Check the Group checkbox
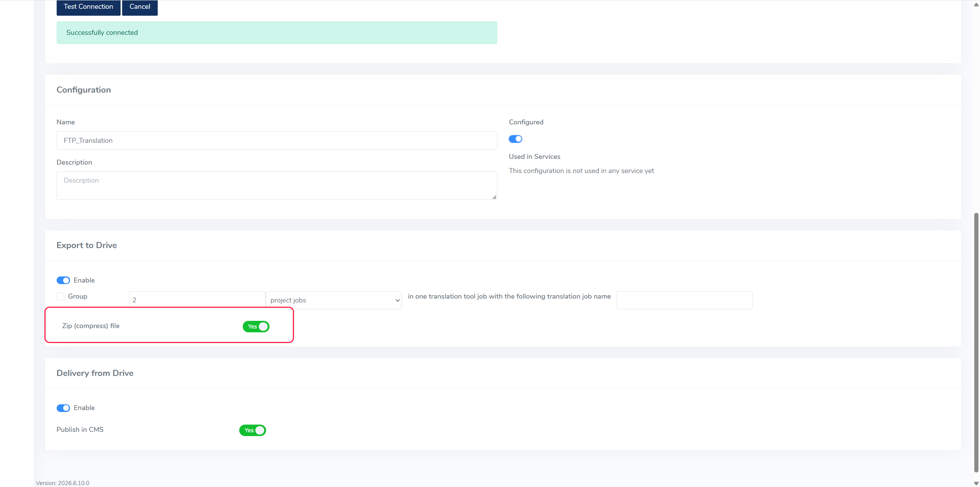 coord(60,296)
